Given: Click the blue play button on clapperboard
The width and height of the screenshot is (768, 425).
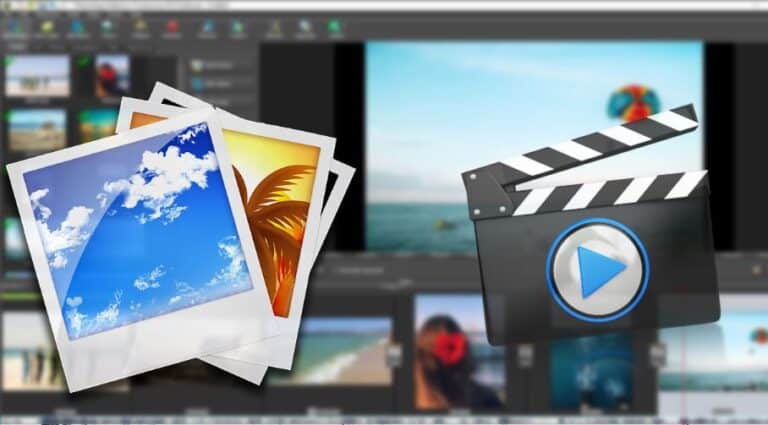Looking at the screenshot, I should (x=598, y=271).
